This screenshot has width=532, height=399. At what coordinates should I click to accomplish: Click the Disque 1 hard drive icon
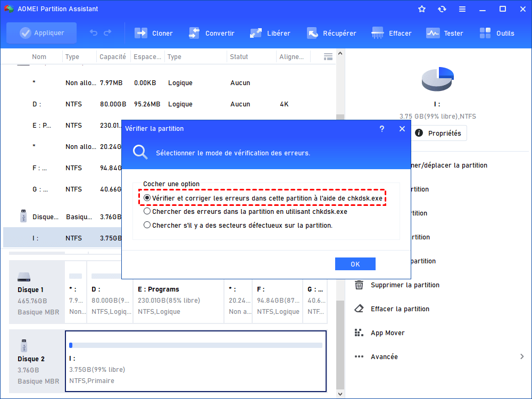[24, 277]
